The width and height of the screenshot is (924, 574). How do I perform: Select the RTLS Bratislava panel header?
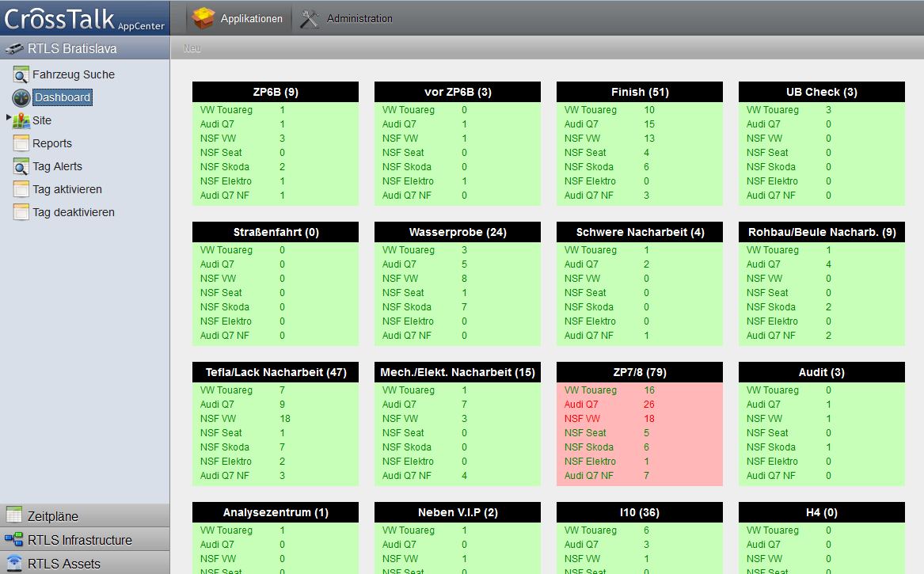click(85, 48)
